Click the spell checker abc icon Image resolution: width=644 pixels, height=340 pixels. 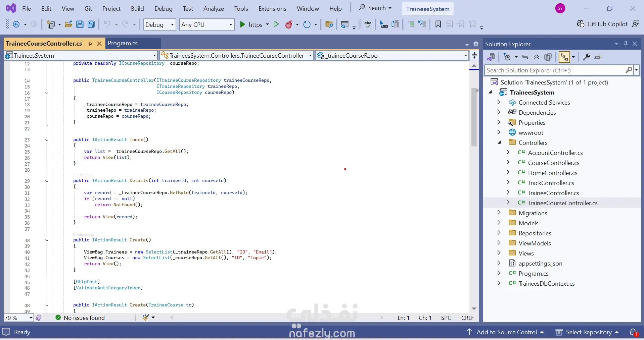[368, 24]
